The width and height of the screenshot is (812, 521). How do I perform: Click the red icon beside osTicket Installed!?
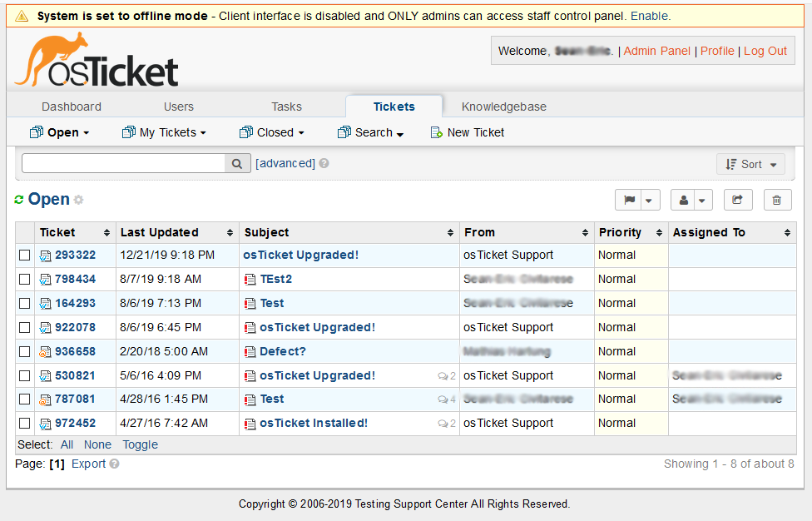coord(250,424)
